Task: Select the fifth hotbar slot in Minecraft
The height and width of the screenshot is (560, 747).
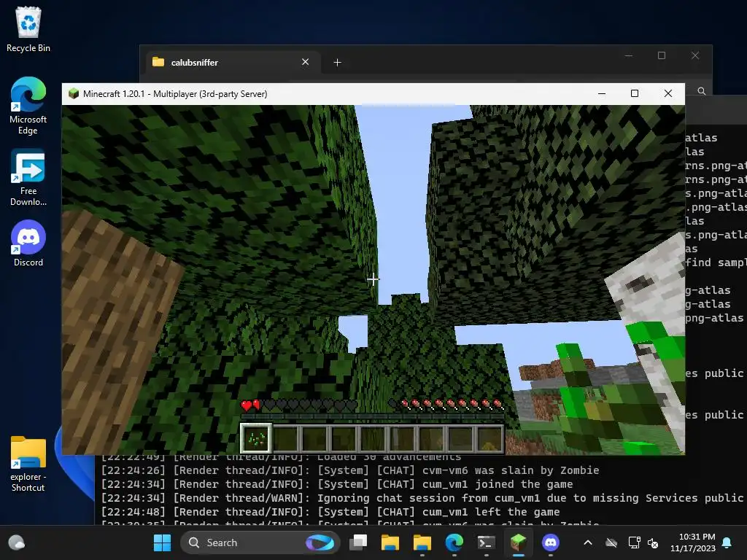Action: point(373,438)
